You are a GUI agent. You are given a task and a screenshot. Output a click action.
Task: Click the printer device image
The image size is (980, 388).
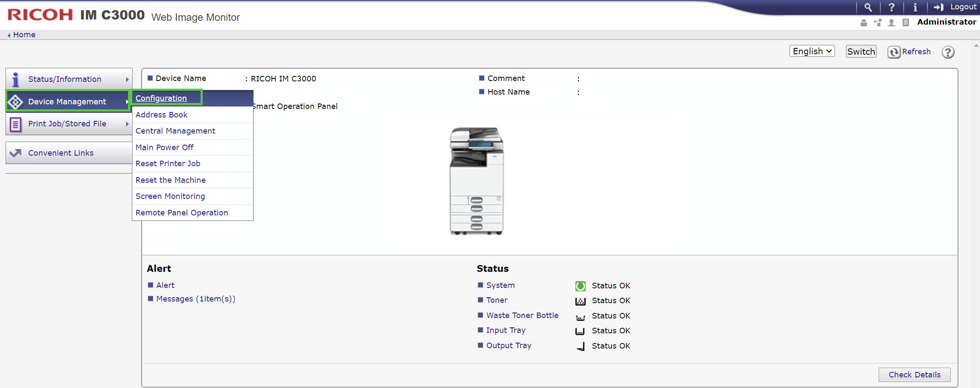(x=476, y=181)
